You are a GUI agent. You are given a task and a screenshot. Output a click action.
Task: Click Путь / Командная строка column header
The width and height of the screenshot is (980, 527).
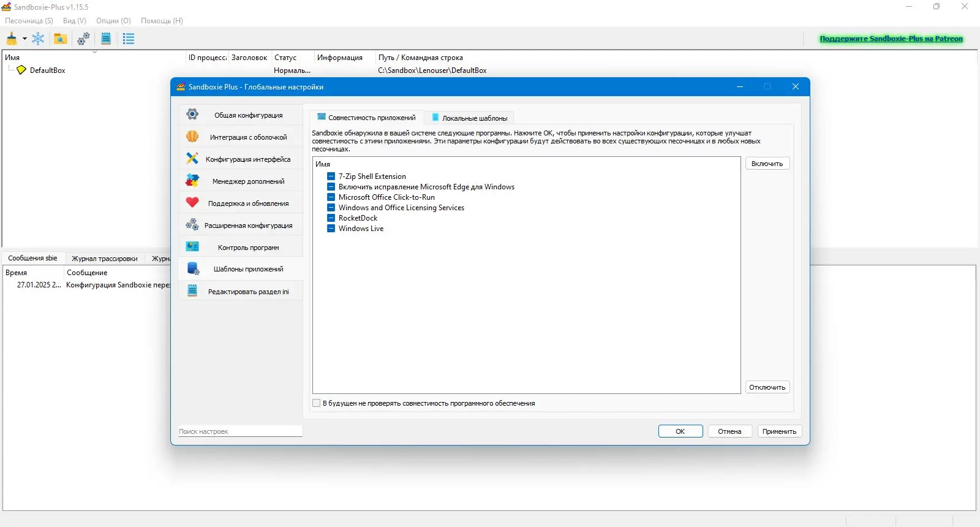[x=421, y=58]
